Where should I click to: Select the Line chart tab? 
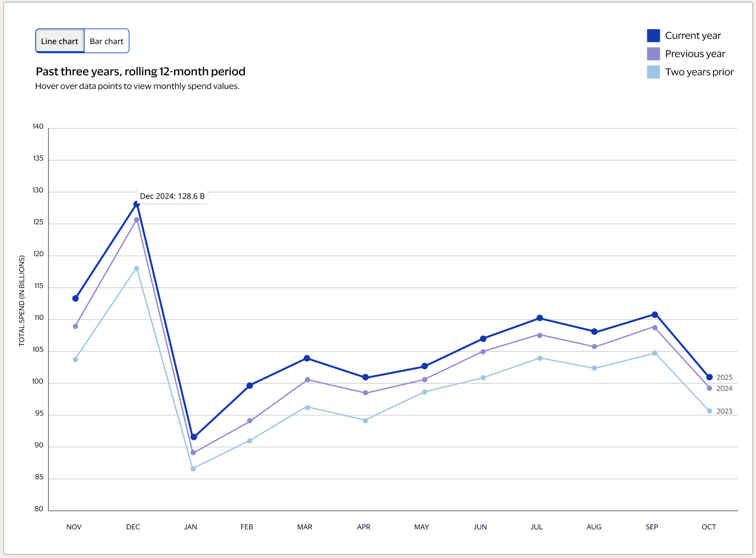59,41
